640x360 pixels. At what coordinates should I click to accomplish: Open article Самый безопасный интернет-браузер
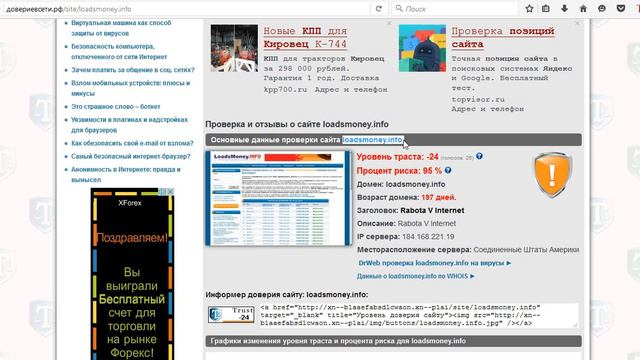[131, 156]
